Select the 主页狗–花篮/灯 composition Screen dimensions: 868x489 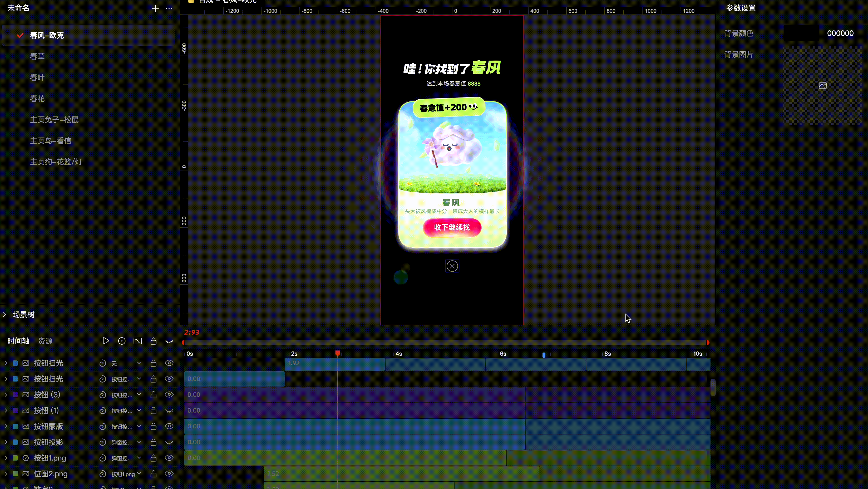[x=88, y=162]
